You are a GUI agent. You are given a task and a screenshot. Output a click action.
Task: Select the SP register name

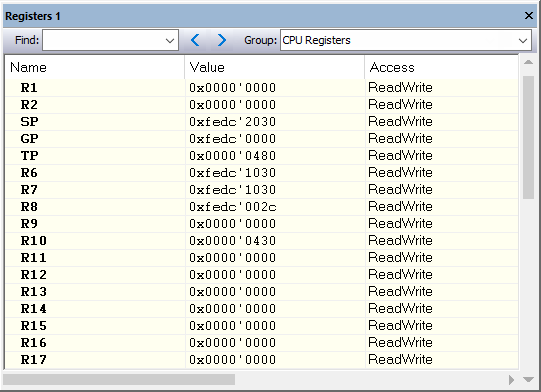point(29,121)
